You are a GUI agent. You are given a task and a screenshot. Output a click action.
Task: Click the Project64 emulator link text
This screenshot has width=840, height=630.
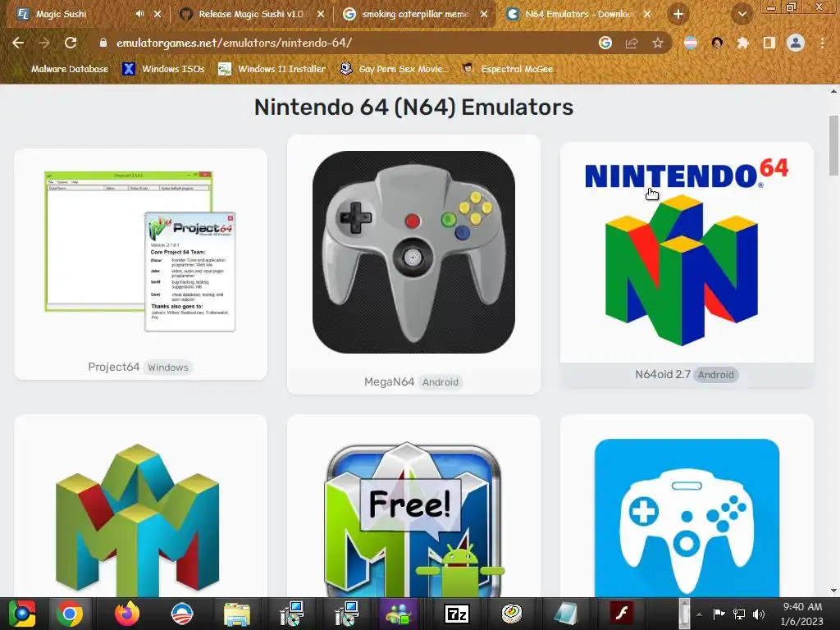pyautogui.click(x=113, y=367)
